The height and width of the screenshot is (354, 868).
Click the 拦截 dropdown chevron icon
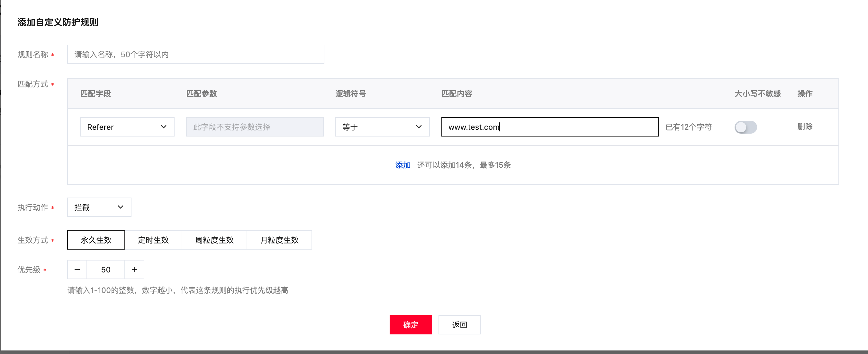[121, 207]
